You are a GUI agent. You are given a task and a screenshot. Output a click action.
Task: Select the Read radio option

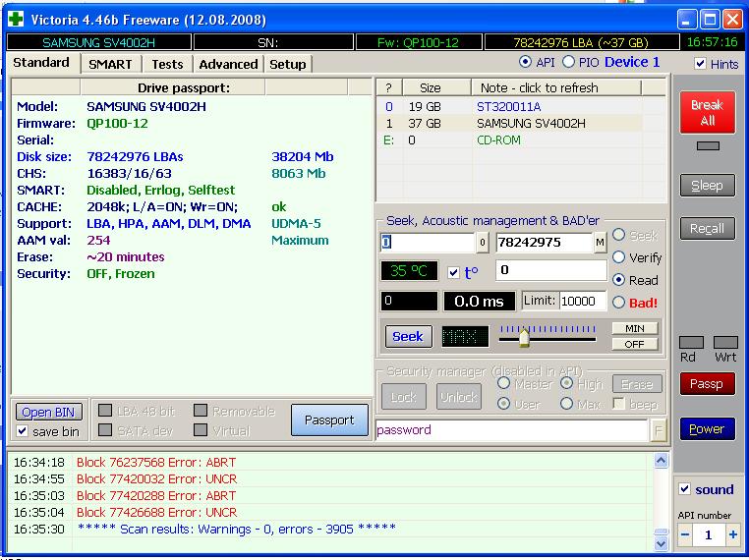[618, 280]
